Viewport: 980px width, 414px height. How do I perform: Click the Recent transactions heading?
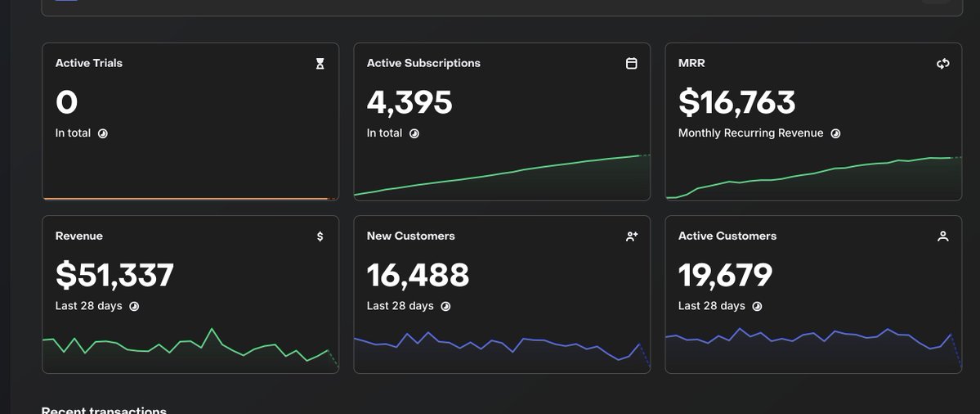pyautogui.click(x=104, y=410)
